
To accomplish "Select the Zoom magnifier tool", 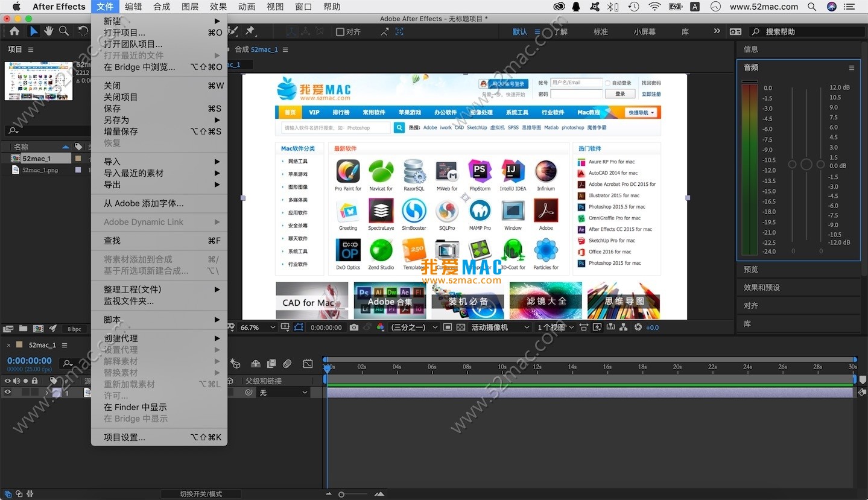I will (x=63, y=31).
